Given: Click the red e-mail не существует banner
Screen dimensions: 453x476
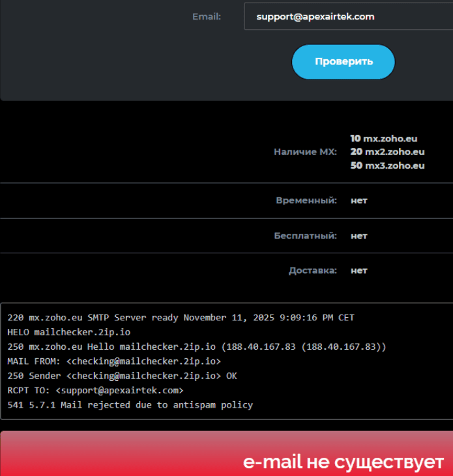Looking at the screenshot, I should point(226,454).
